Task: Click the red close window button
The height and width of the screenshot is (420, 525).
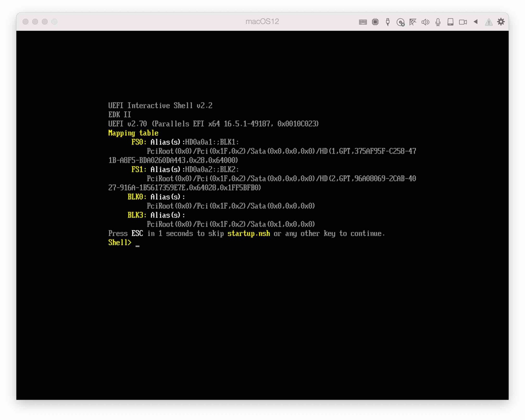Action: (25, 22)
